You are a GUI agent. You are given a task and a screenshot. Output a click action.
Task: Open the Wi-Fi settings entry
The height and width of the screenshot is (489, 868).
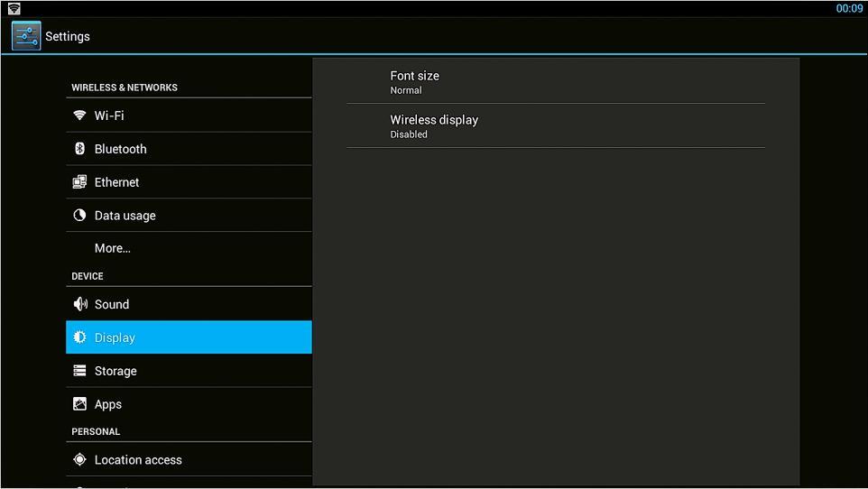pyautogui.click(x=189, y=115)
